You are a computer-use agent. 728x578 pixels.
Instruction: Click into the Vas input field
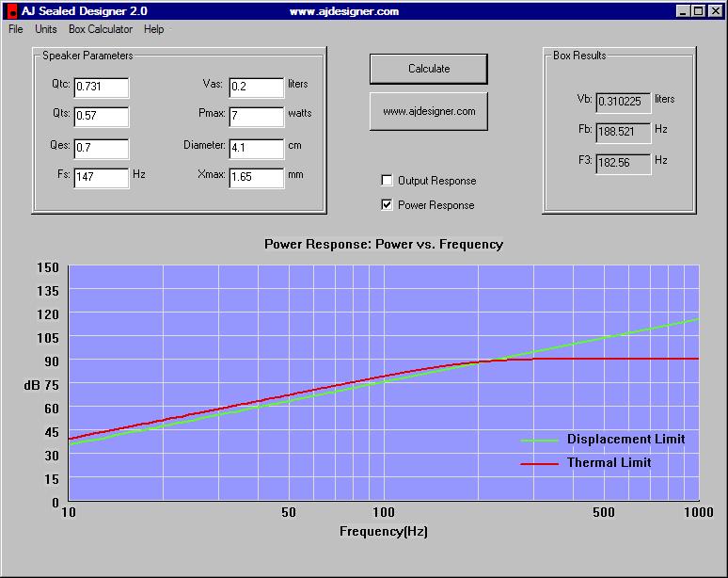click(256, 87)
